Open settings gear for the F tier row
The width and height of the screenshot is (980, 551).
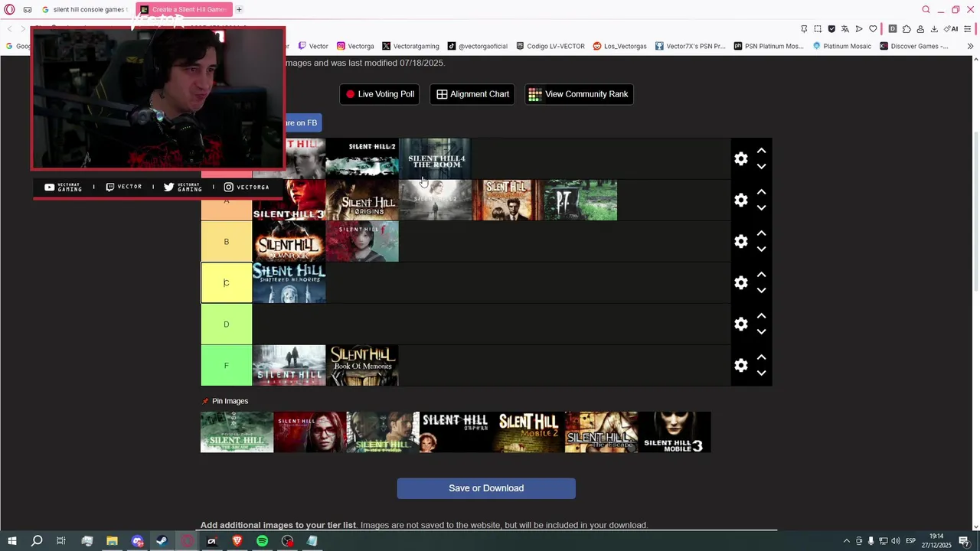pos(740,366)
